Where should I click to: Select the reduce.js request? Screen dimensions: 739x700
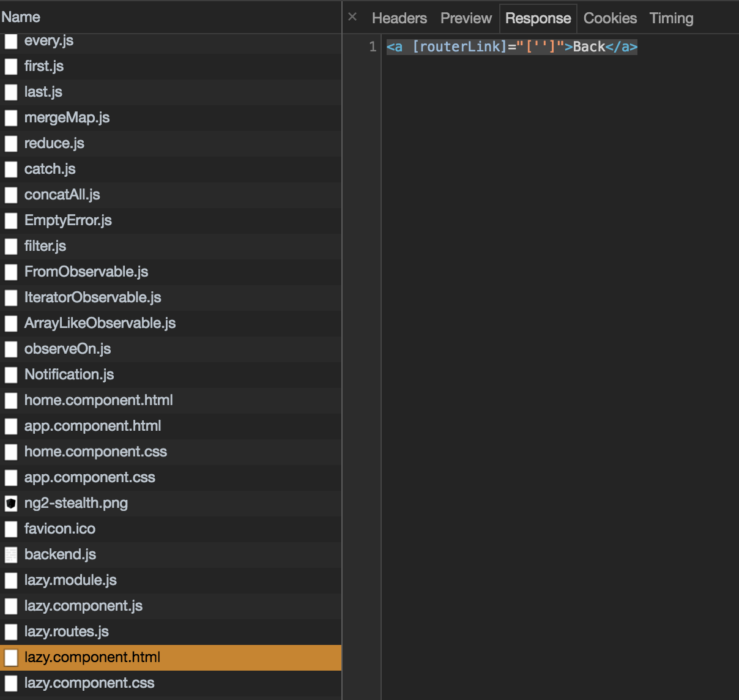tap(171, 143)
